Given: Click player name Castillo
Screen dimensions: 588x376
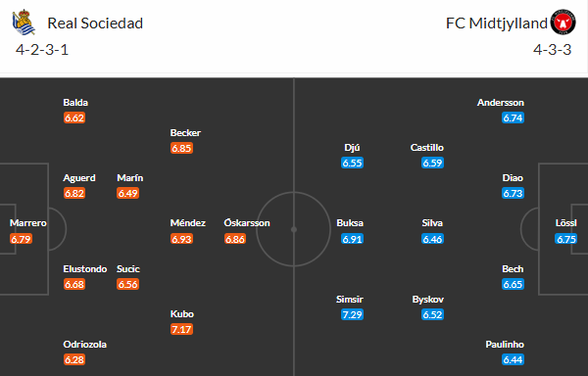Looking at the screenshot, I should [x=426, y=147].
